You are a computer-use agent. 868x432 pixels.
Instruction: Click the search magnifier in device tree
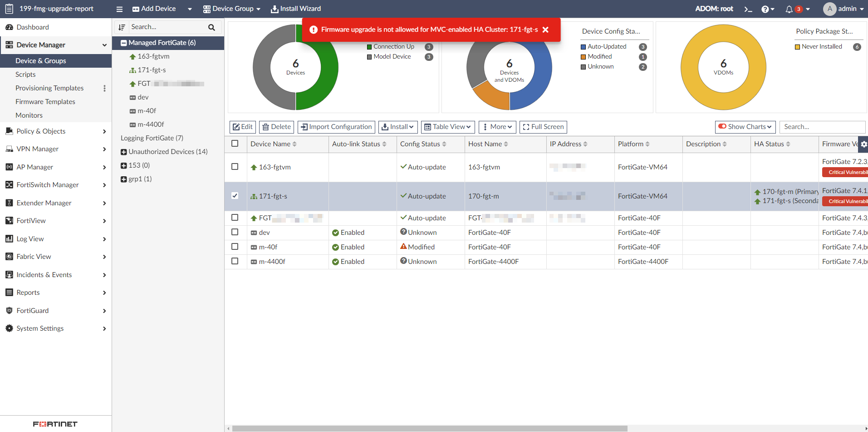(211, 27)
